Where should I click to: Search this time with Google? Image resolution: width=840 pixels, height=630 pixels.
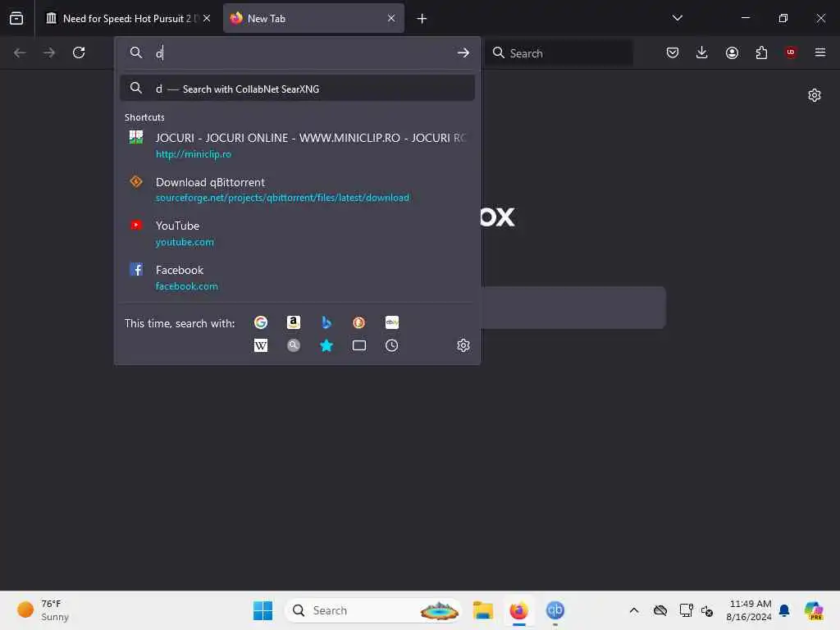pos(261,322)
